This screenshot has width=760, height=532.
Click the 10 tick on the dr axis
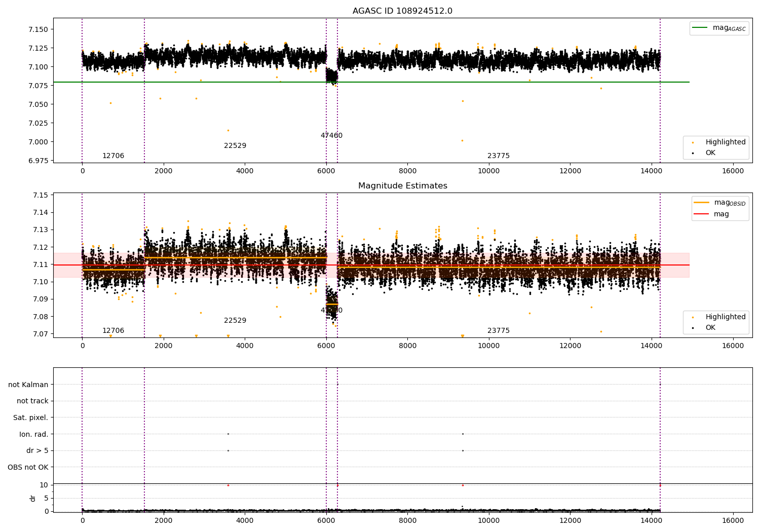point(44,485)
